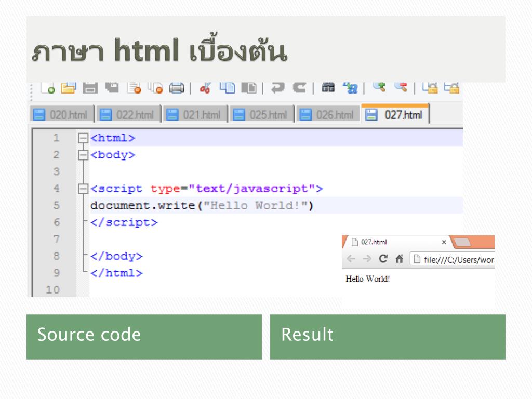Click the browser Home icon
The width and height of the screenshot is (532, 399).
400,259
